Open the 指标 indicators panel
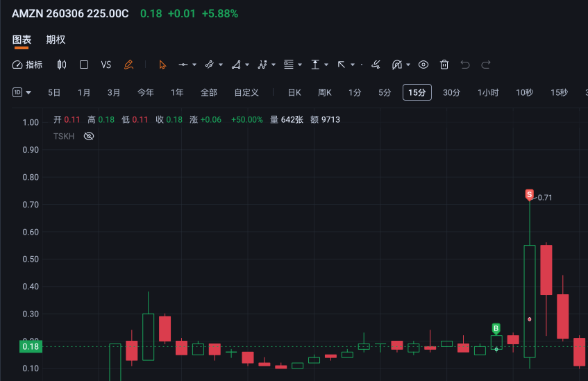This screenshot has height=381, width=588. tap(27, 65)
